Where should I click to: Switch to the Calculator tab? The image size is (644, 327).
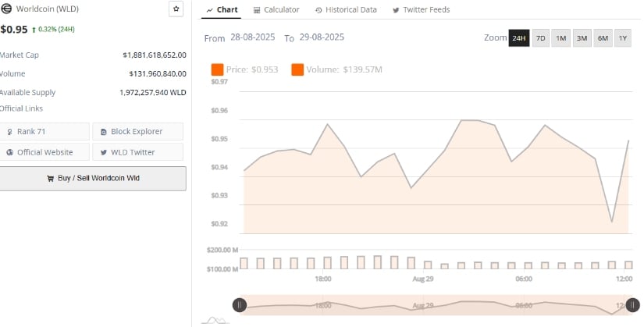coord(276,9)
